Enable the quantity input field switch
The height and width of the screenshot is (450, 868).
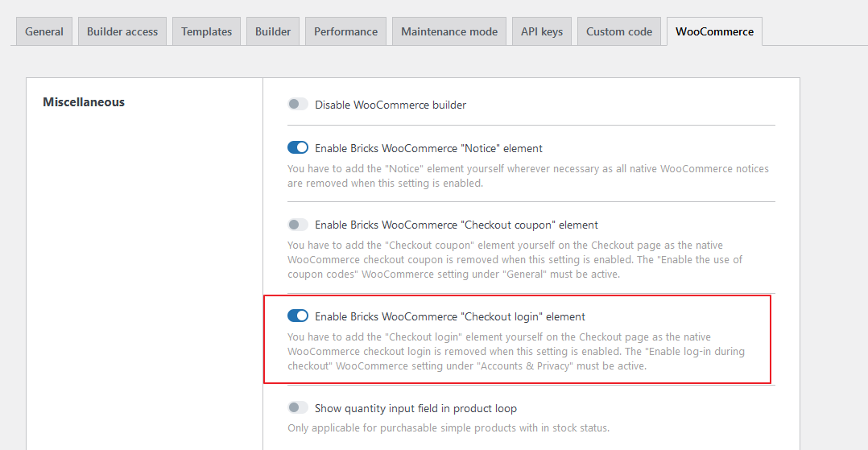tap(298, 408)
